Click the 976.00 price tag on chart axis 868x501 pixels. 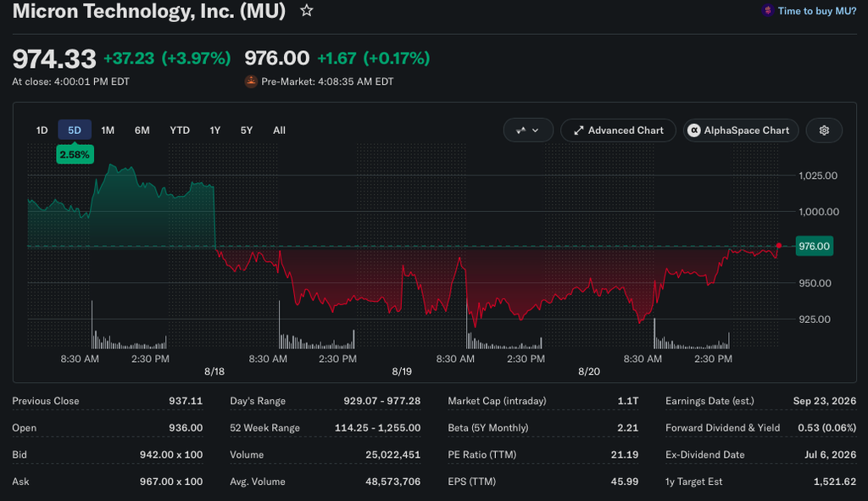(815, 246)
